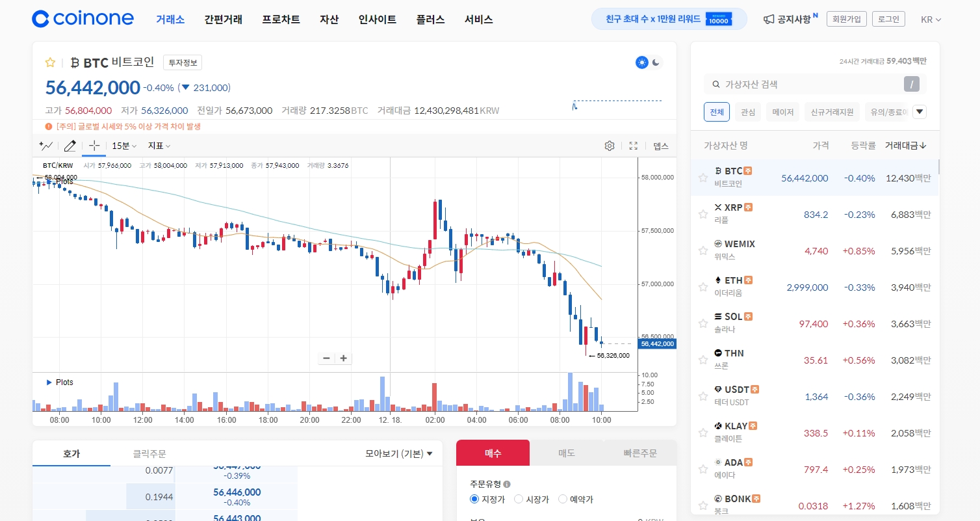Expand the chart to fullscreen
The width and height of the screenshot is (980, 521).
pyautogui.click(x=633, y=146)
